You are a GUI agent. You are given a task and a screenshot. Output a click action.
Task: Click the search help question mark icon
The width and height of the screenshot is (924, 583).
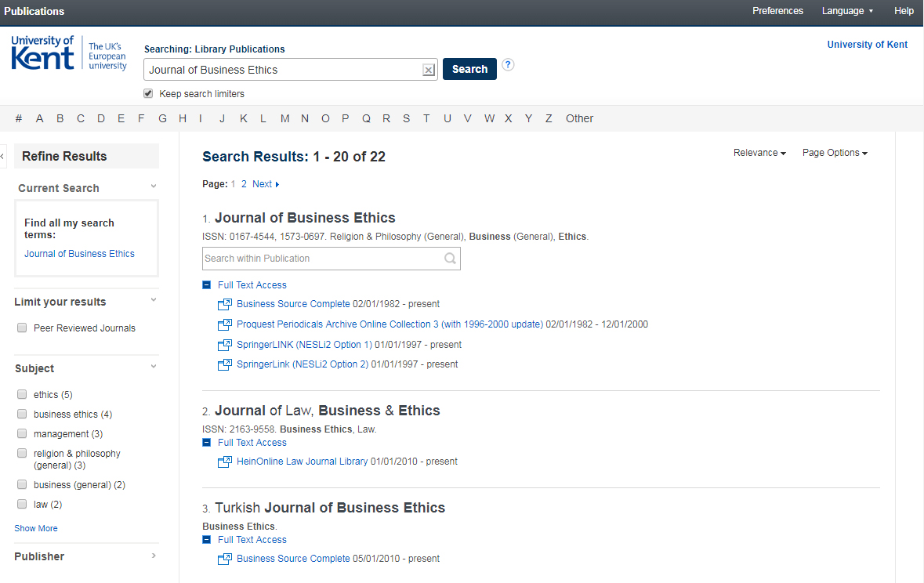pyautogui.click(x=508, y=65)
